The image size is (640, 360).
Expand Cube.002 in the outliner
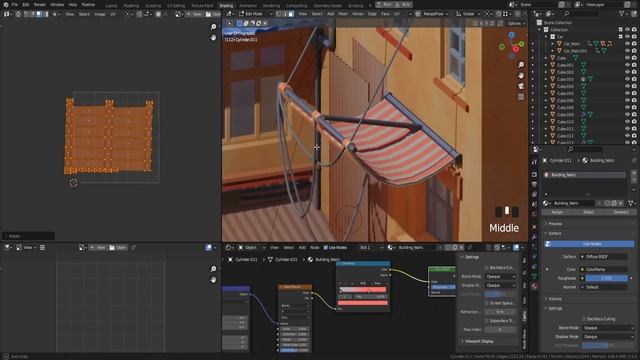[546, 72]
